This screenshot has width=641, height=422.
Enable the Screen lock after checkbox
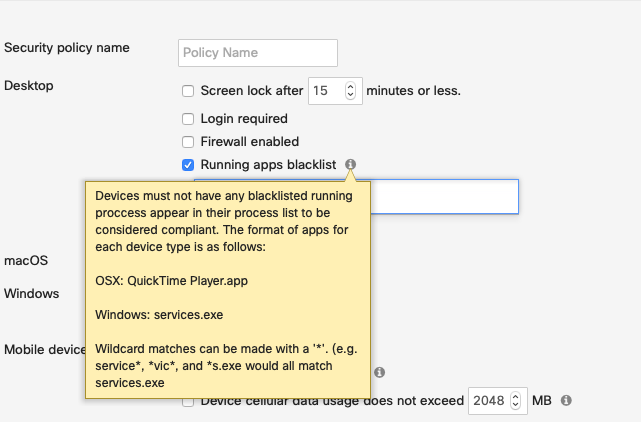[188, 91]
